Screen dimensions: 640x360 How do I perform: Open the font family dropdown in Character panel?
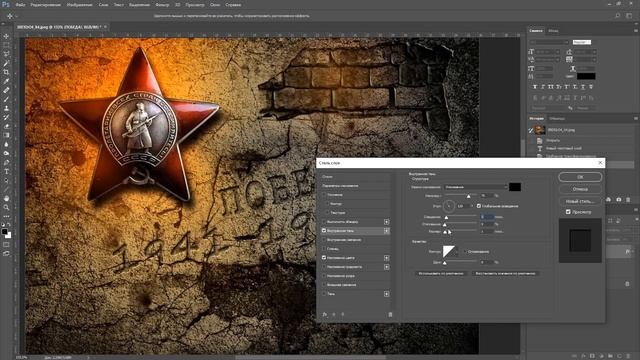[x=549, y=42]
